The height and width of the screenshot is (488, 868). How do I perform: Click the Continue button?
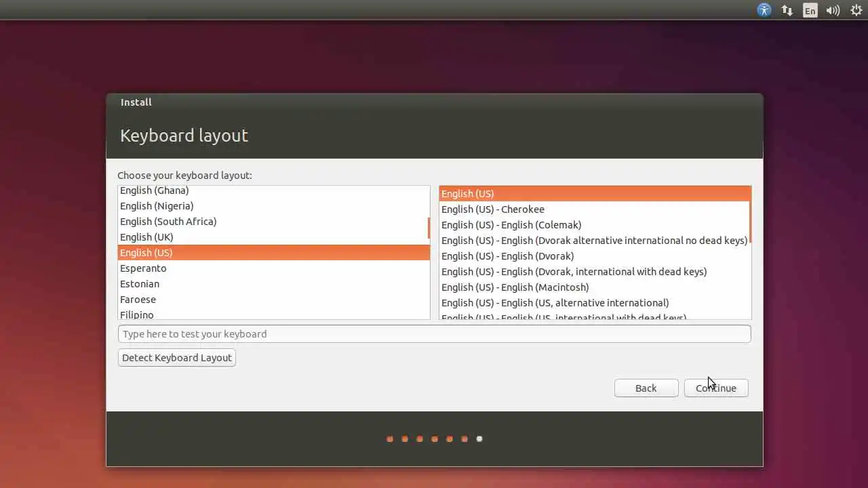tap(716, 388)
